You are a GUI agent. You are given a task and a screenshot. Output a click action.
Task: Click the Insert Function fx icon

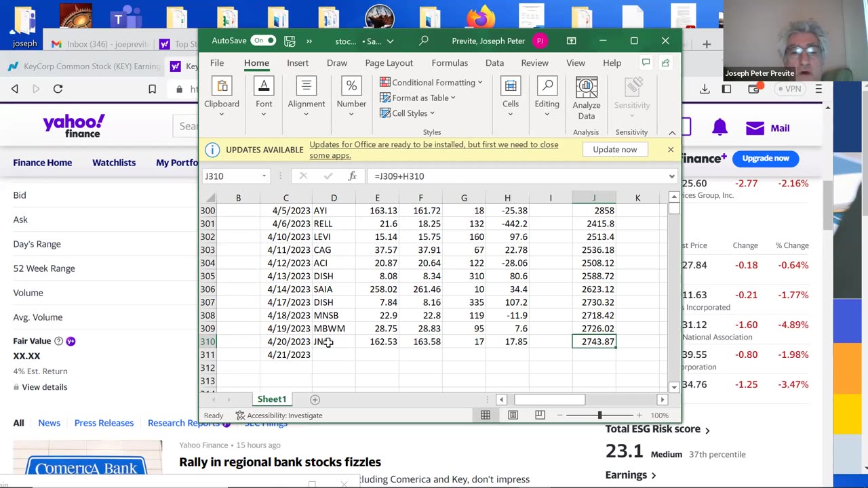pyautogui.click(x=352, y=176)
